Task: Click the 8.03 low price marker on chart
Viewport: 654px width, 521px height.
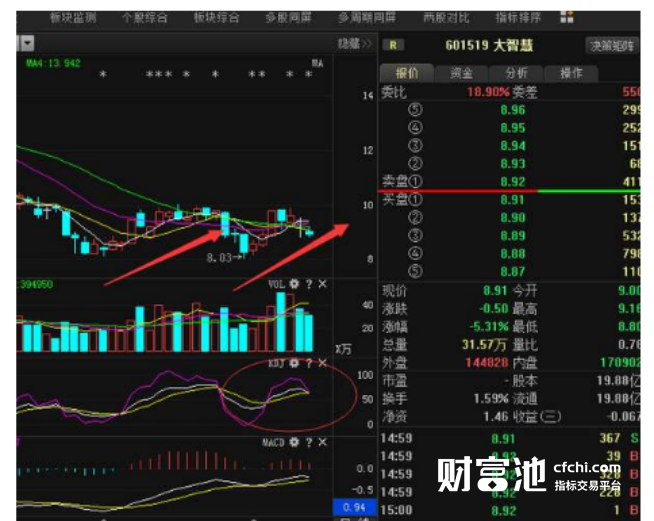Action: (x=226, y=258)
